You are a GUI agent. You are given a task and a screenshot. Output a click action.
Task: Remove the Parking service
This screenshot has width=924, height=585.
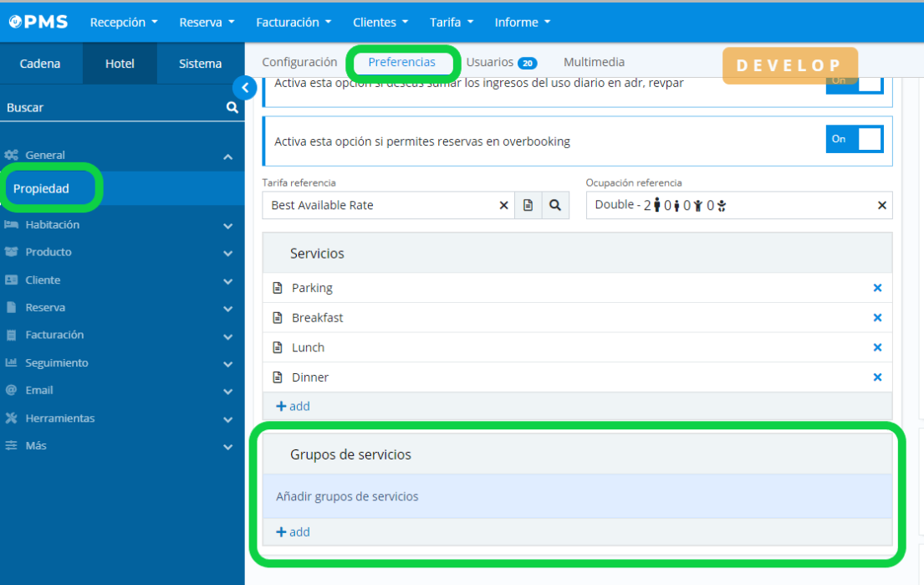[x=877, y=288]
